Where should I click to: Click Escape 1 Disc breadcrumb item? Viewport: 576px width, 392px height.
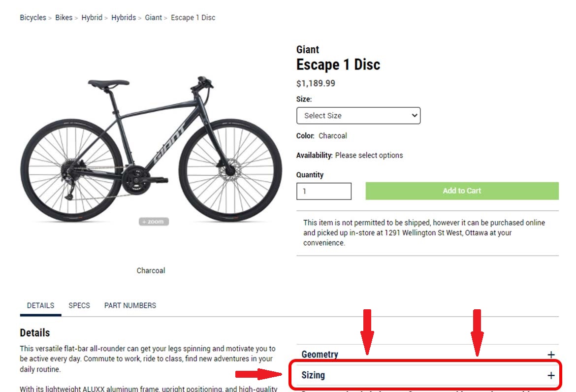click(193, 18)
